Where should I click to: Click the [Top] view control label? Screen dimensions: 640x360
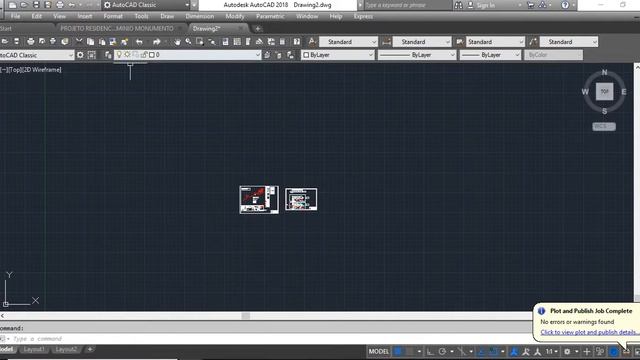point(16,70)
